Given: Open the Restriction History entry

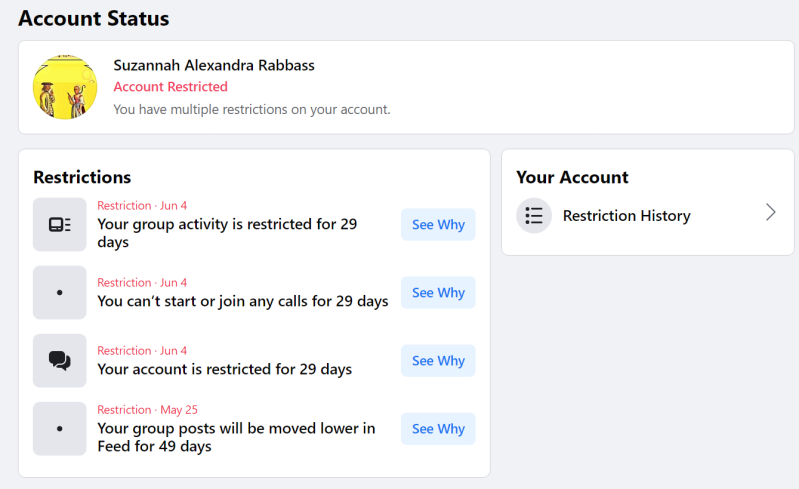Looking at the screenshot, I should coord(626,216).
